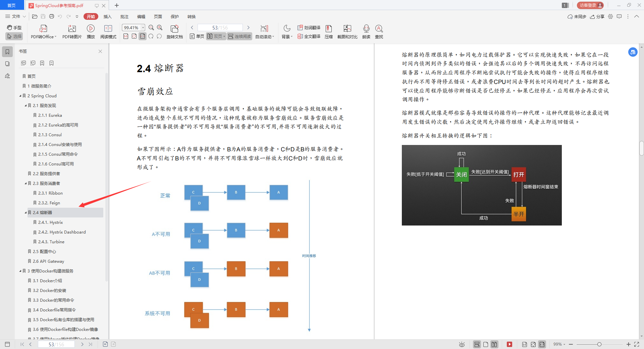Collapse the 2.4 熔断器 bookmark node
The height and width of the screenshot is (349, 644).
[25, 212]
